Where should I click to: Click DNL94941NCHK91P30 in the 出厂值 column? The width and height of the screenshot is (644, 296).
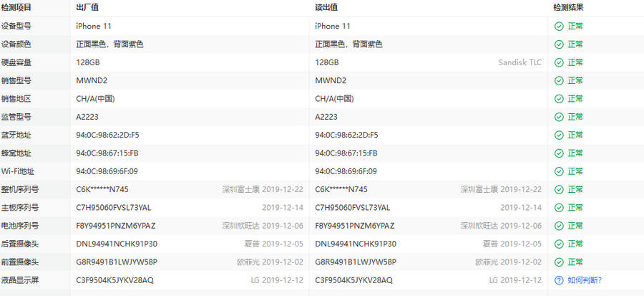[117, 244]
